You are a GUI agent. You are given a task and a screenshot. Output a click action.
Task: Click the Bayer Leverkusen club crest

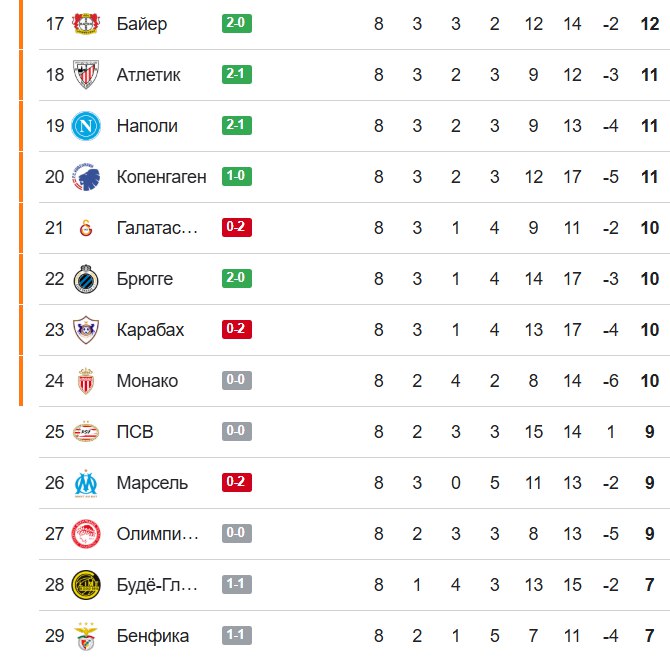click(x=86, y=23)
